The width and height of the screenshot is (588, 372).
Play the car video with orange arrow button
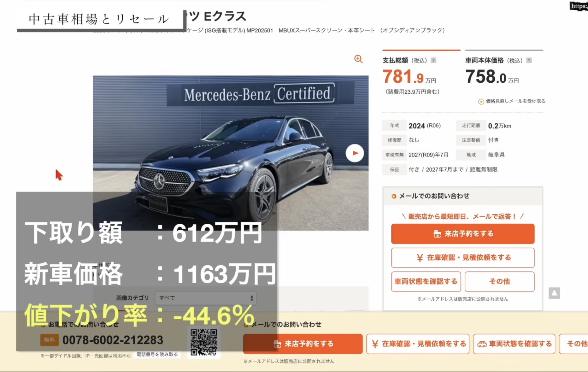click(355, 153)
